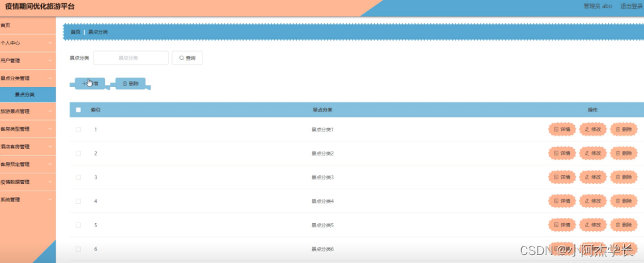Click 景点分类 in the breadcrumb bar
Image resolution: width=644 pixels, height=263 pixels.
click(98, 32)
